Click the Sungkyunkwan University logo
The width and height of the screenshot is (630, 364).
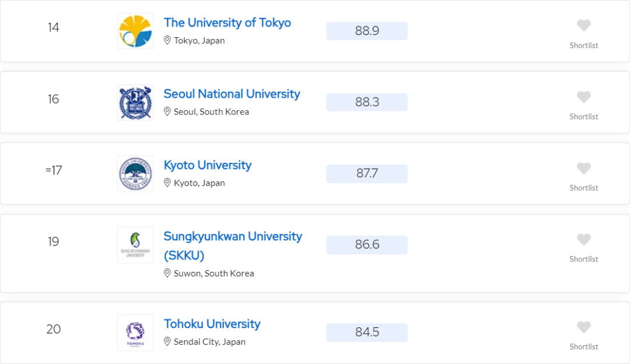pyautogui.click(x=135, y=244)
